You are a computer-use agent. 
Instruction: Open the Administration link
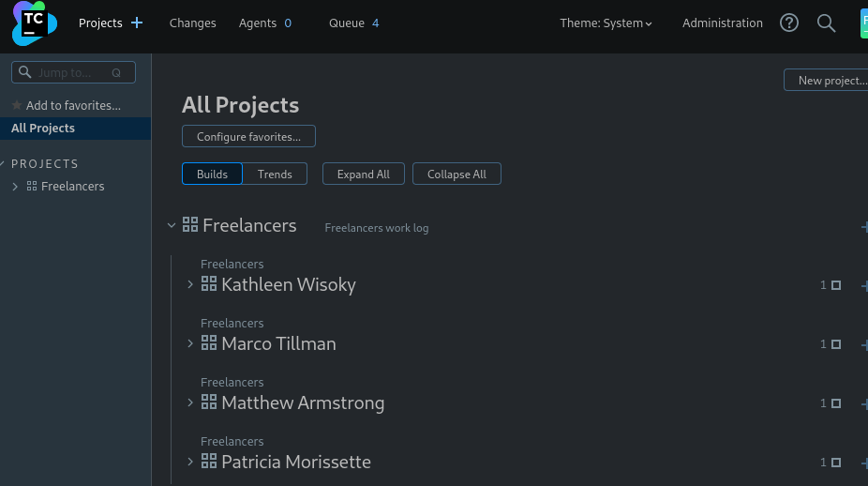pyautogui.click(x=722, y=23)
